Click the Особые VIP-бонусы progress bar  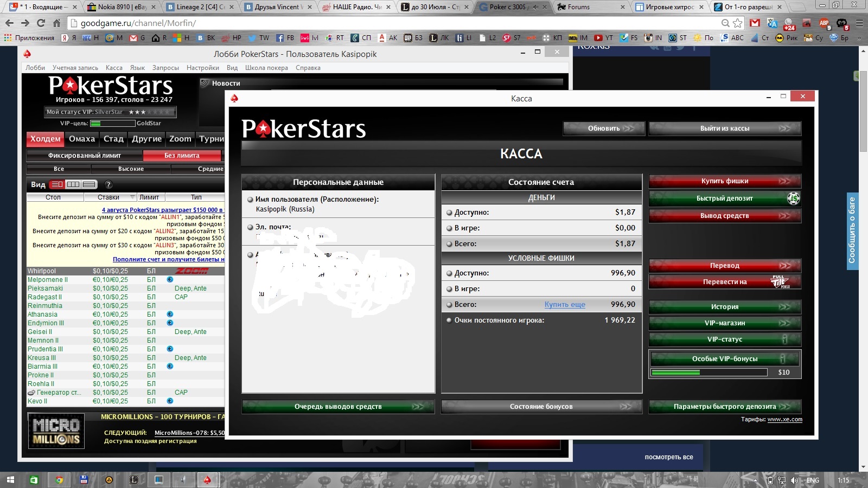point(709,373)
